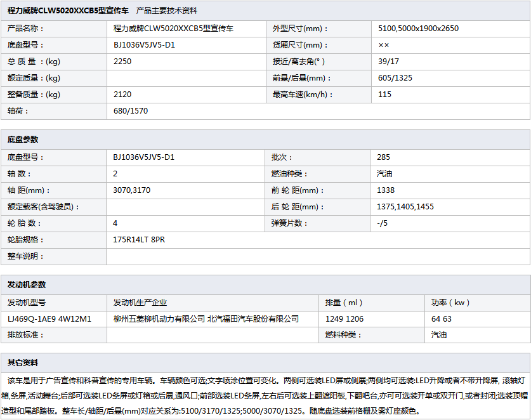Viewport: 531px width, 420px height.
Task: Select the title text 程力威牌CLW5020XXCB5型宣传车 产品主要技术资料
Action: 102,11
